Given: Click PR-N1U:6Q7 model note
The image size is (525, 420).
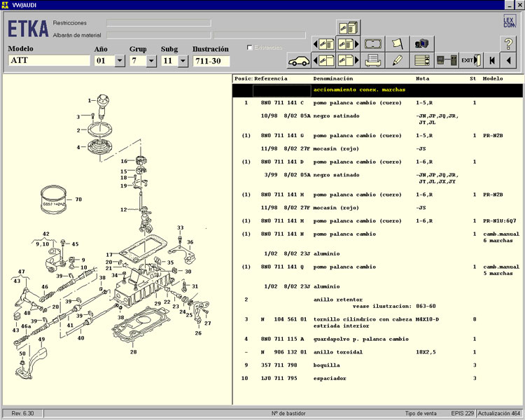Looking at the screenshot, I should [x=500, y=221].
